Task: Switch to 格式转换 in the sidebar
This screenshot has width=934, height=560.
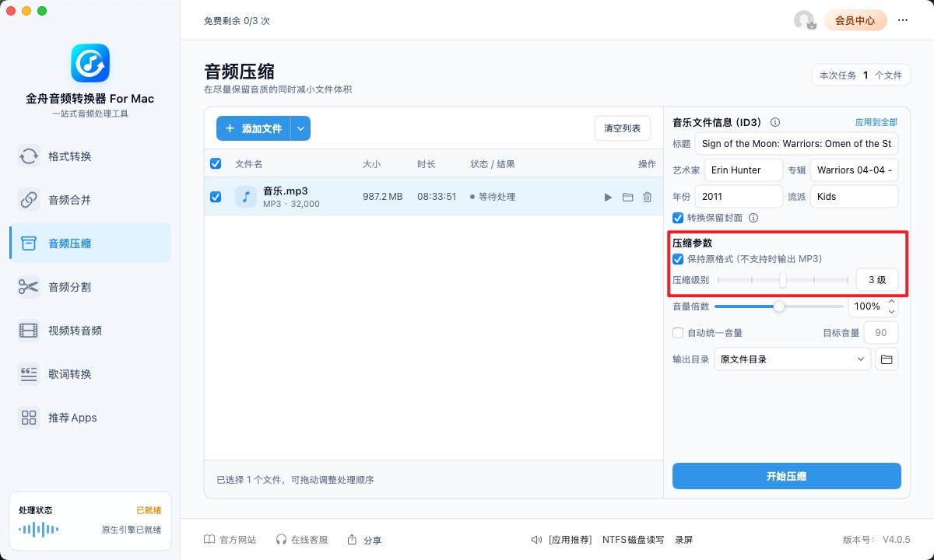Action: 90,156
